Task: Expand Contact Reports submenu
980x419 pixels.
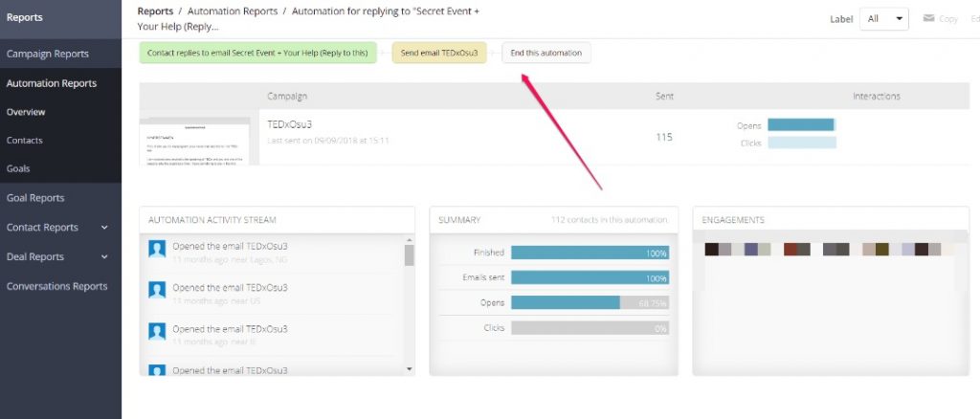Action: [104, 228]
